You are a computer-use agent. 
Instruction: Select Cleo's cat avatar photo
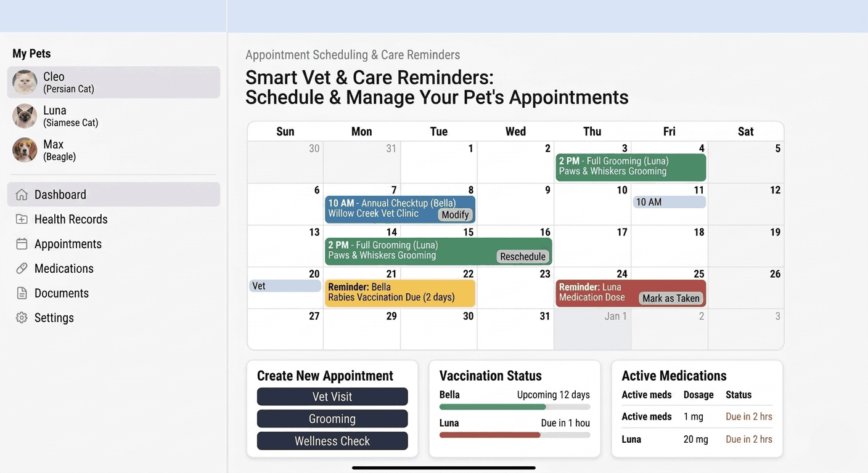(25, 82)
